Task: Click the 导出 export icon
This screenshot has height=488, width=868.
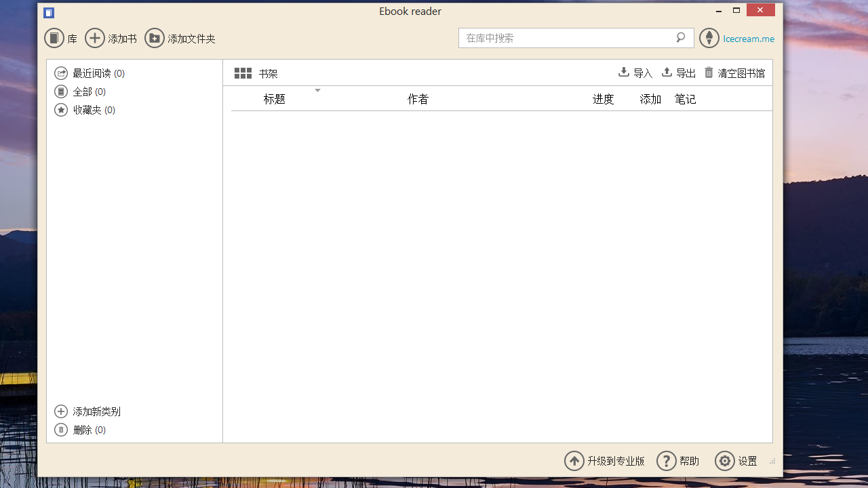Action: coord(666,72)
